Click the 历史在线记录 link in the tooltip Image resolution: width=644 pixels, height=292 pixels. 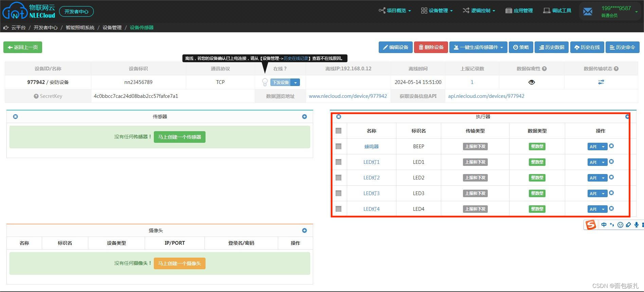click(296, 58)
